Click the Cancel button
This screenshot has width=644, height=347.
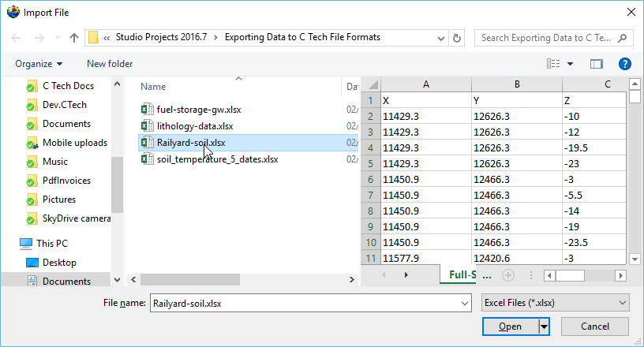coord(594,326)
